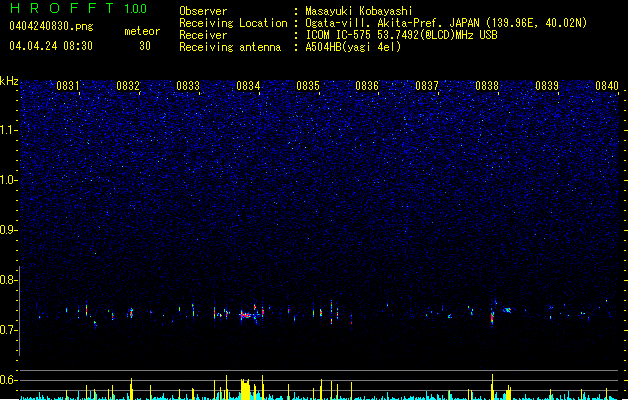Click the 0832 time marker
Viewport: 629px width, 400px height.
click(x=128, y=86)
